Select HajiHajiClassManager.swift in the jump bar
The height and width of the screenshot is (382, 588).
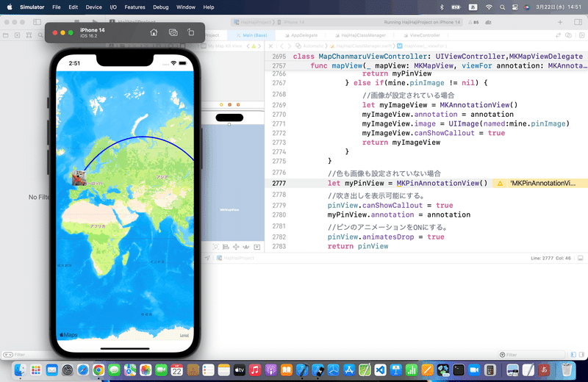tap(361, 46)
